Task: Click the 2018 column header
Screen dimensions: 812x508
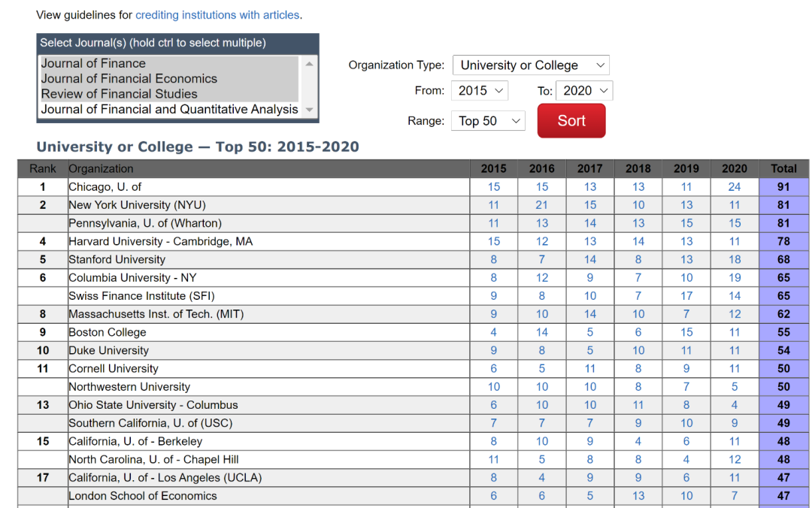Action: point(638,169)
